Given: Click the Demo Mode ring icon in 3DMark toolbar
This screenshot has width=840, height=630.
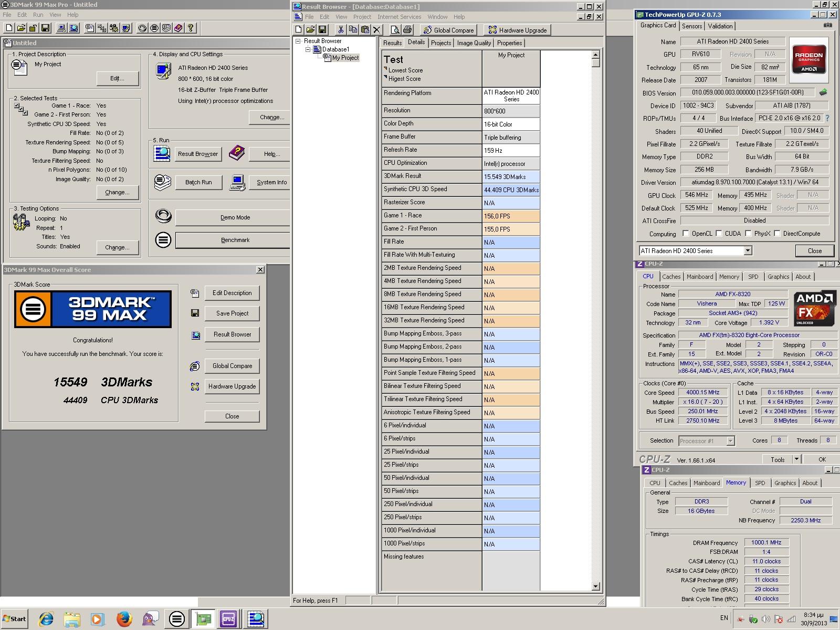Looking at the screenshot, I should click(x=142, y=28).
